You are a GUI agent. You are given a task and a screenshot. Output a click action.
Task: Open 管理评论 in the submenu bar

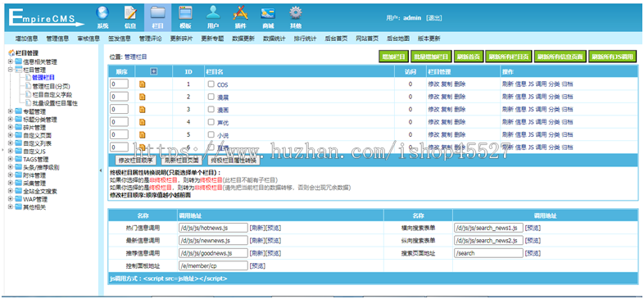coord(150,39)
